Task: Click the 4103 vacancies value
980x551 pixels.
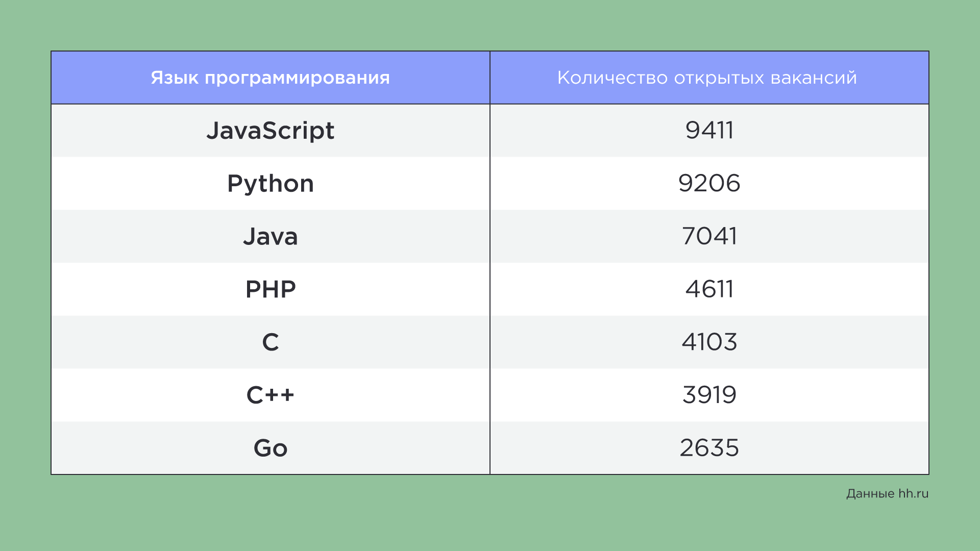Action: pyautogui.click(x=709, y=342)
